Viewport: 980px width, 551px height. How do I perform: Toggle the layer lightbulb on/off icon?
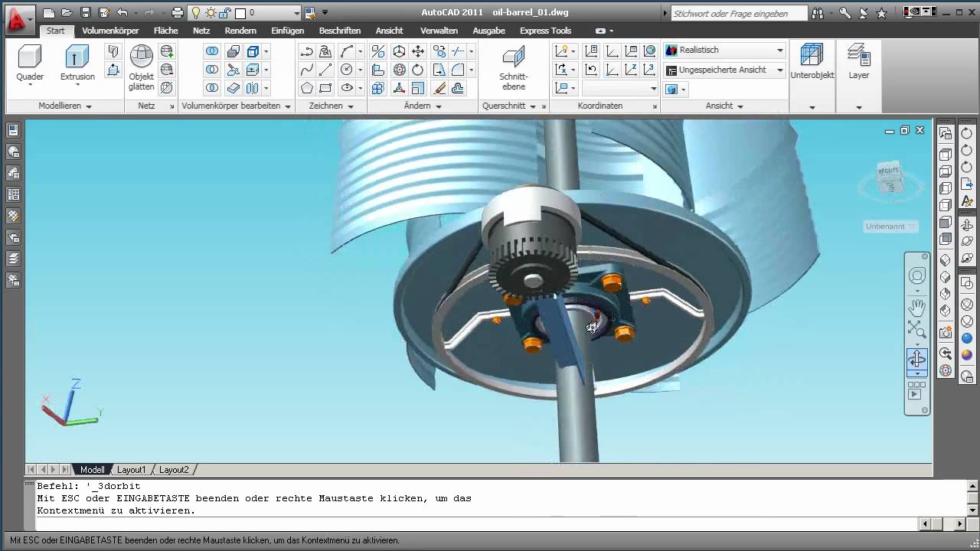(x=196, y=13)
